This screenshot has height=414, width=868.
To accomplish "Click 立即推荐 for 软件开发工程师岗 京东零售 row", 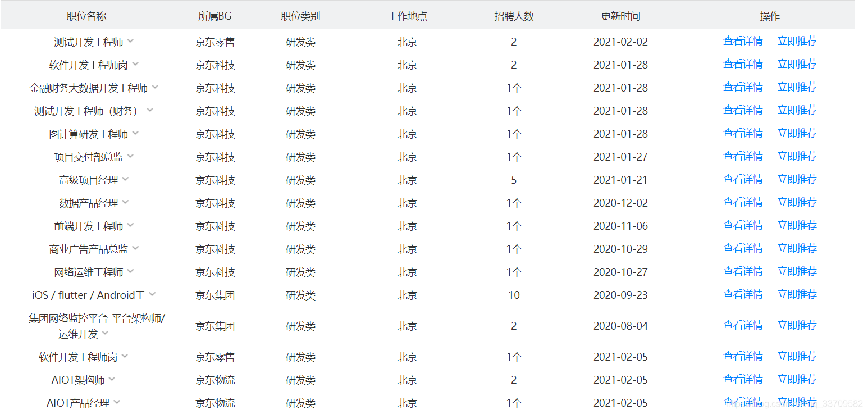I will (x=797, y=356).
